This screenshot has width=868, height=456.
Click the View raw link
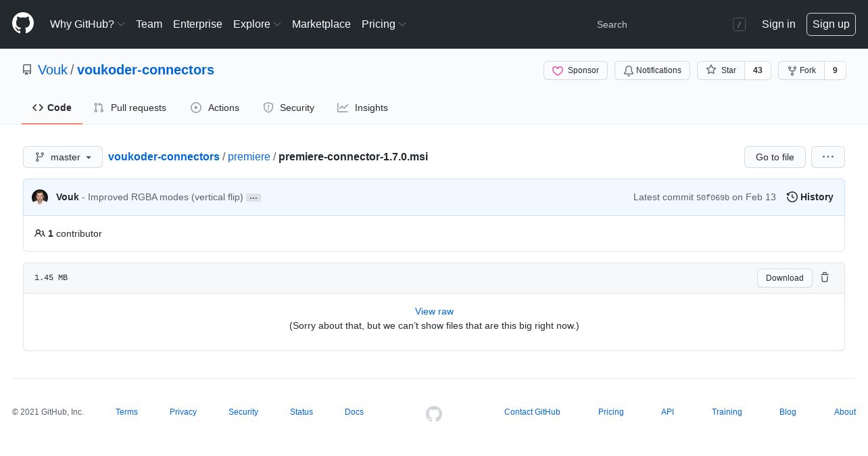434,311
